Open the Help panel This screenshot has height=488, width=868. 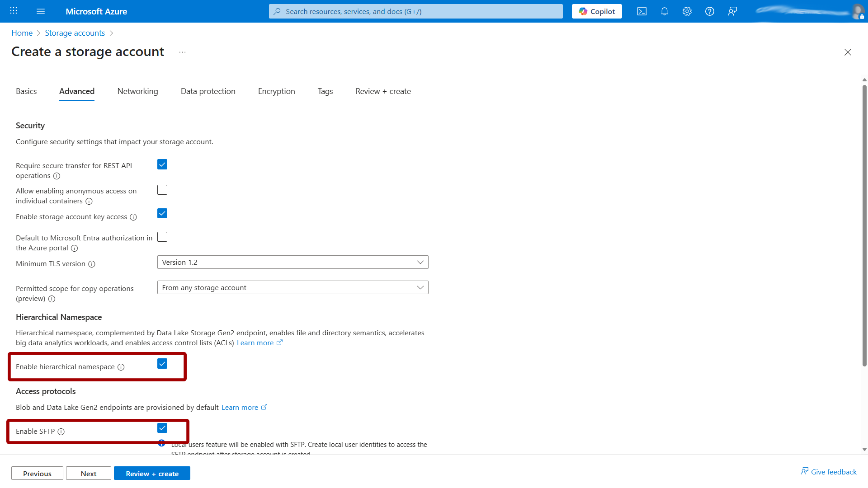click(x=709, y=11)
